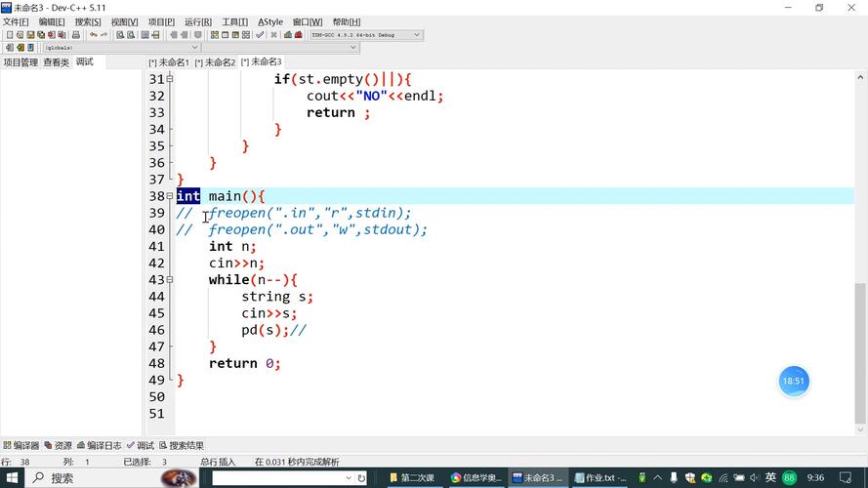Open the 帮助[H] menu
Image resolution: width=868 pixels, height=488 pixels.
pos(347,21)
